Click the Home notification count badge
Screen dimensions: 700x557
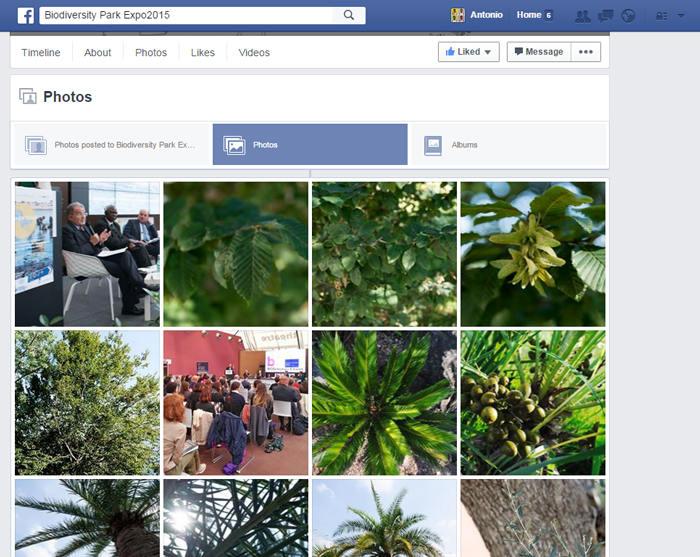pos(549,15)
